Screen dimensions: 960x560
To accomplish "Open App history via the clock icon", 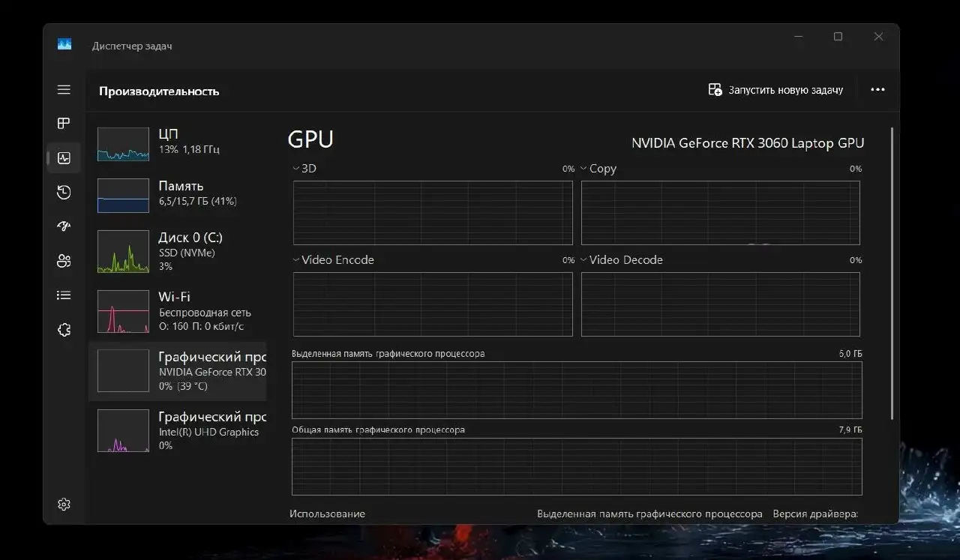I will pyautogui.click(x=64, y=192).
